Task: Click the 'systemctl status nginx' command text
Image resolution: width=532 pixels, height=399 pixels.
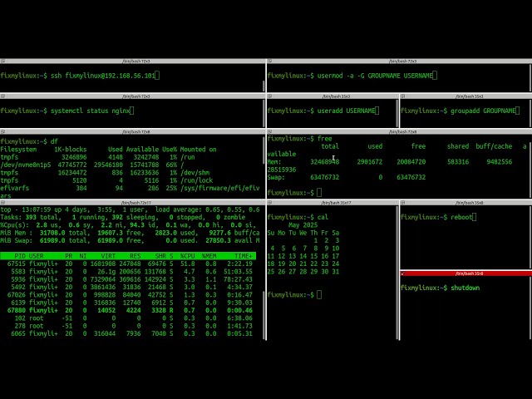Action: pyautogui.click(x=91, y=111)
